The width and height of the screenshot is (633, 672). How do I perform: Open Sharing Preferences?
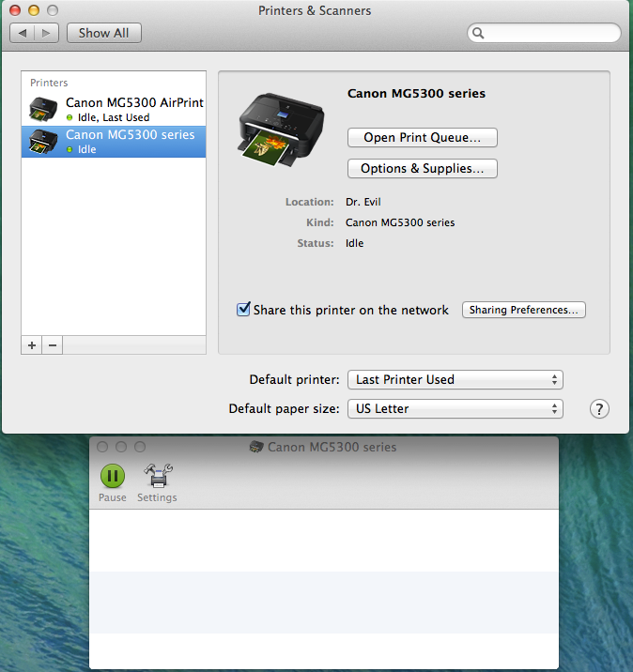point(524,310)
